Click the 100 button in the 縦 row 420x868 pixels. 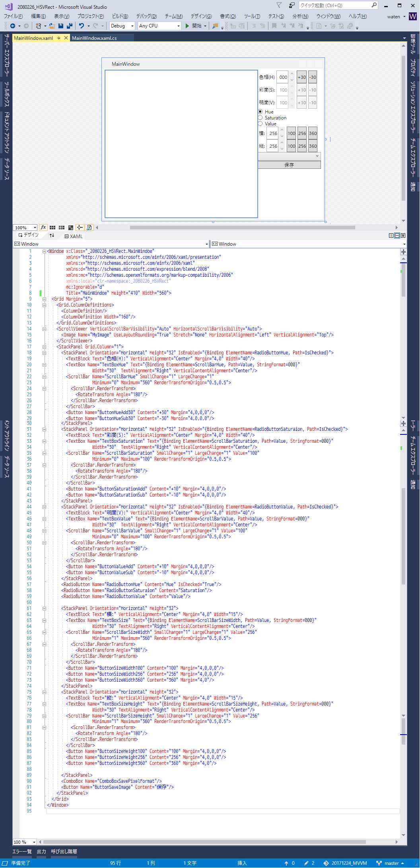coord(292,146)
